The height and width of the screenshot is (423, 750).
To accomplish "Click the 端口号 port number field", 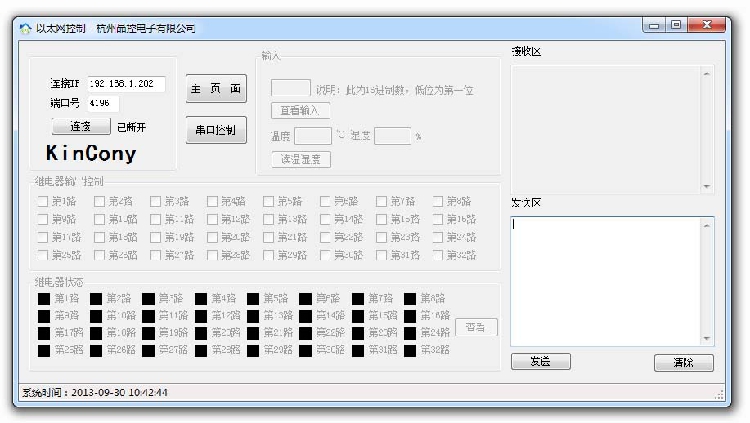I will (103, 103).
